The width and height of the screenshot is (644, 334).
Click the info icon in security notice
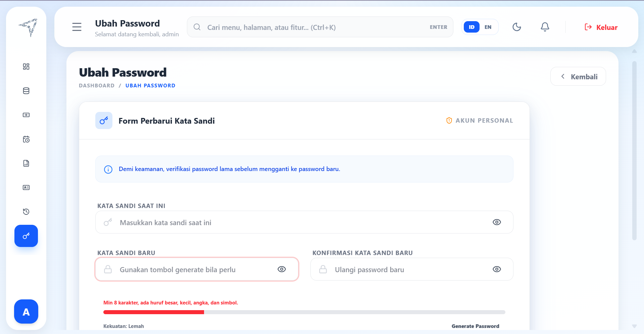pos(108,169)
